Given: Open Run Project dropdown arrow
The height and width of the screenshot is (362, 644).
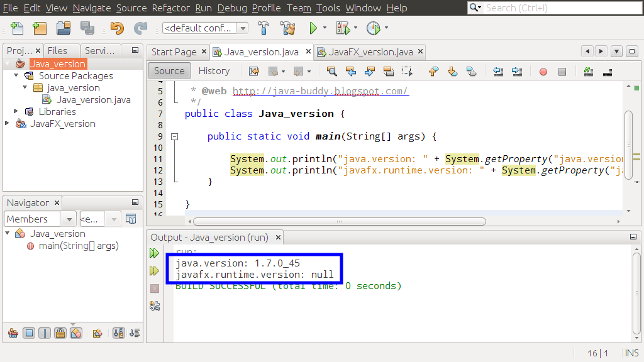Looking at the screenshot, I should pos(325,28).
